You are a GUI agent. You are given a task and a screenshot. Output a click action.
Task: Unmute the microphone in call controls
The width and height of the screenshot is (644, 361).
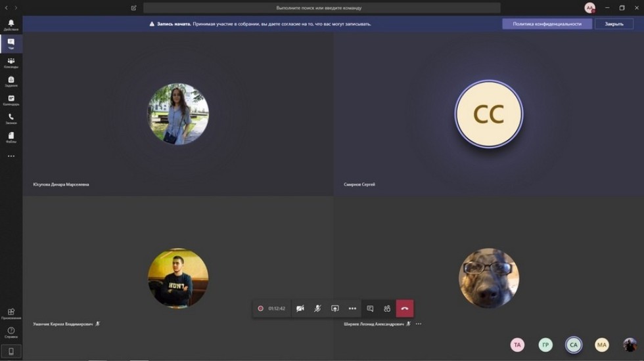tap(317, 308)
